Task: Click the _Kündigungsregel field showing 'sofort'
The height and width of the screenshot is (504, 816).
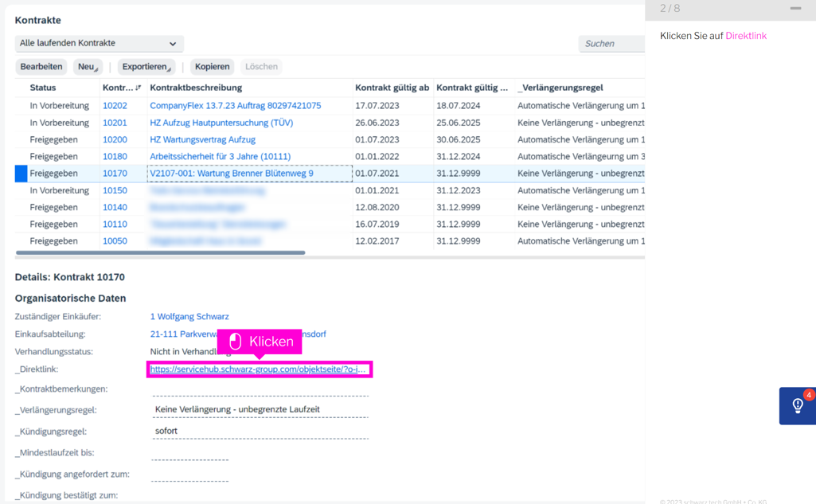Action: [x=260, y=431]
